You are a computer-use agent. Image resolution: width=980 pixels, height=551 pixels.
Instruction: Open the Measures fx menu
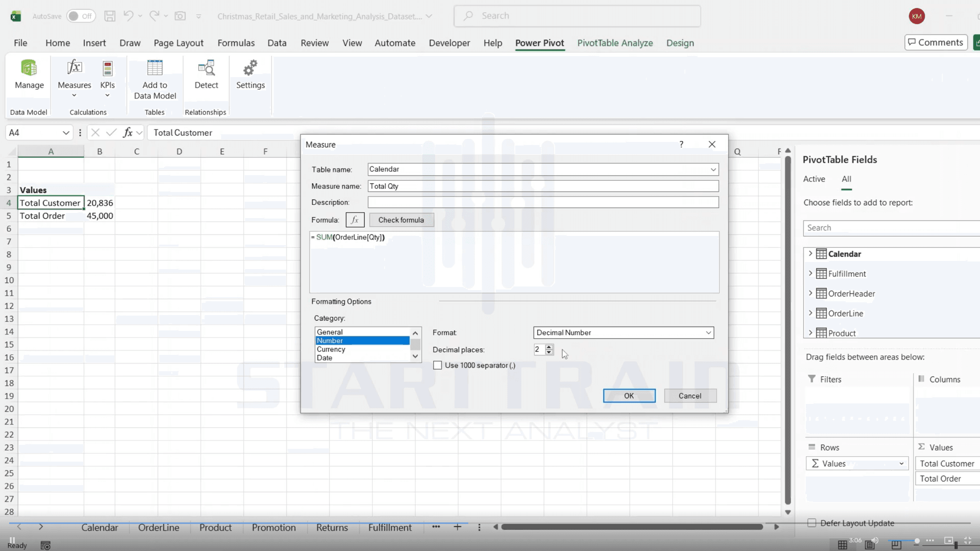coord(74,78)
